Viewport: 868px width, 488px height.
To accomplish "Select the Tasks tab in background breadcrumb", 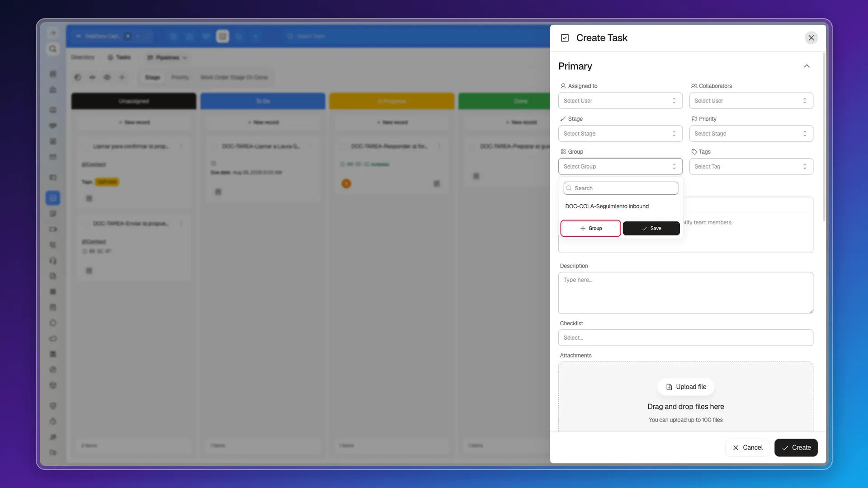I will pyautogui.click(x=119, y=57).
